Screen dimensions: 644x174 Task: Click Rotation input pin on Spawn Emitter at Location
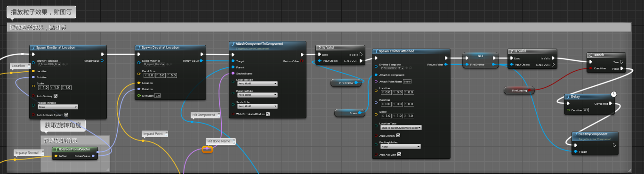click(x=33, y=77)
